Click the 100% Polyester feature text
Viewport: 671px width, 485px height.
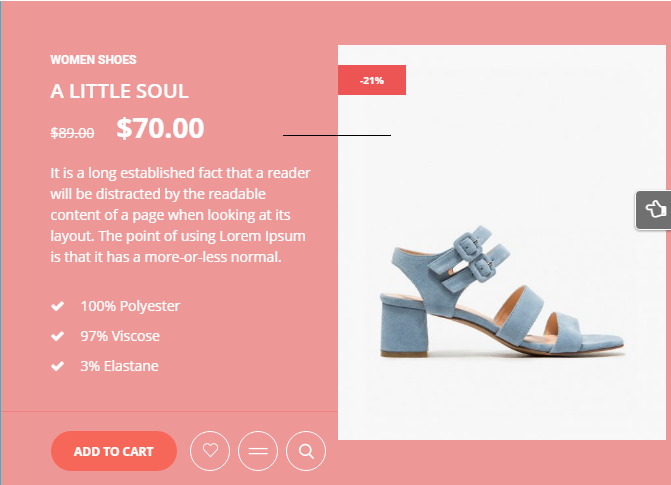[130, 306]
